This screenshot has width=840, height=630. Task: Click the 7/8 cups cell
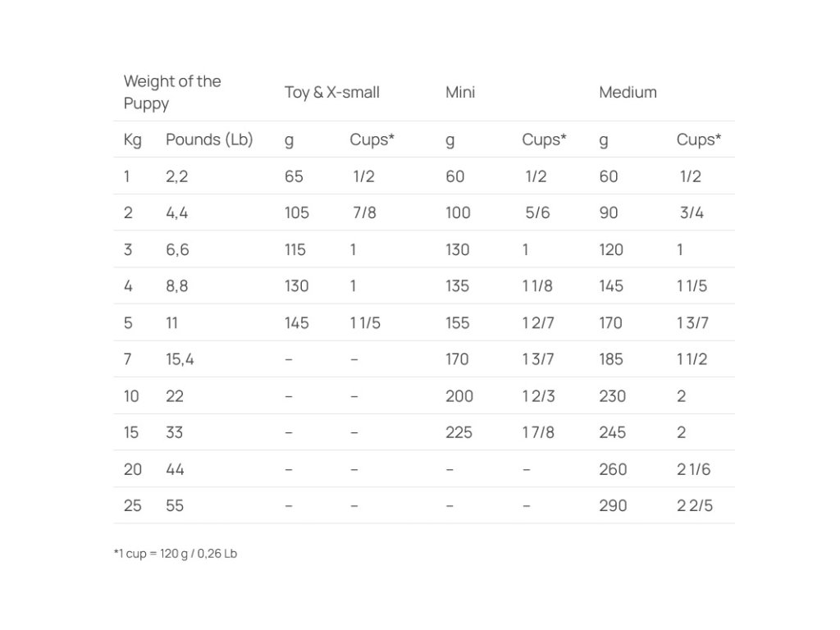[364, 213]
